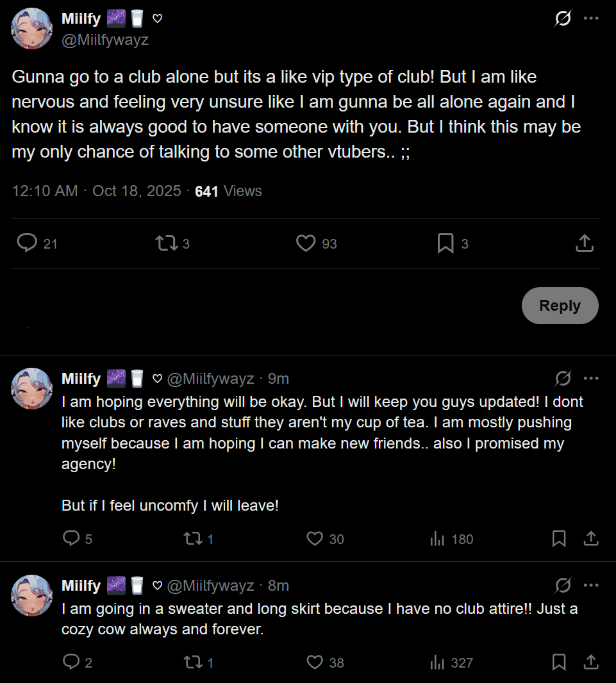Reply to the 'hoping everything will be okay' post

coord(71,538)
